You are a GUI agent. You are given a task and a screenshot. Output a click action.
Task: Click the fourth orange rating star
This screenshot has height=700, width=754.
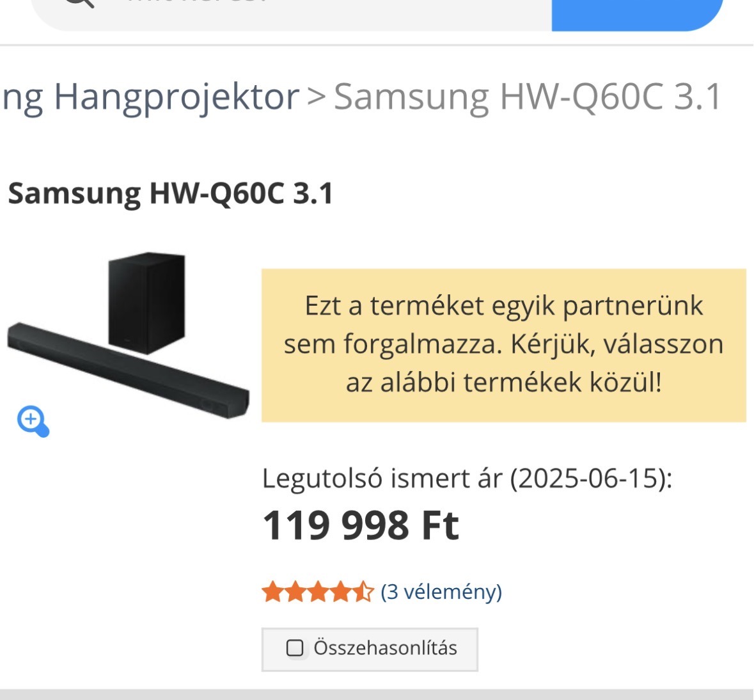point(340,592)
